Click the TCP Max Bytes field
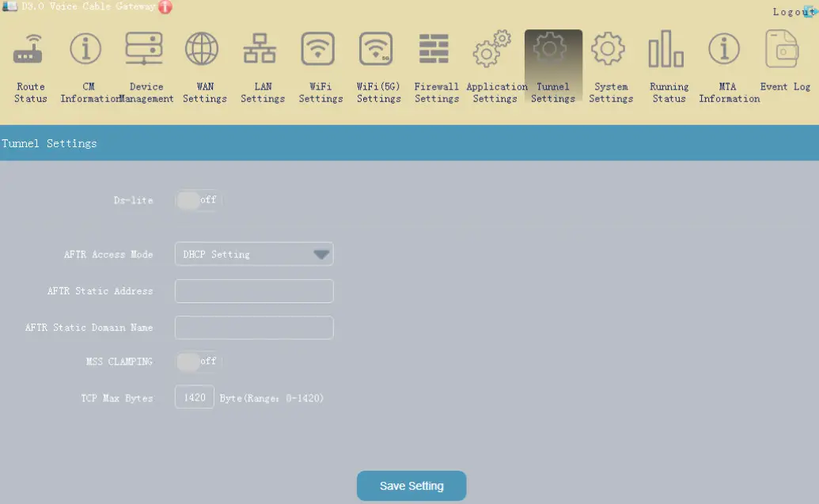 click(x=195, y=397)
